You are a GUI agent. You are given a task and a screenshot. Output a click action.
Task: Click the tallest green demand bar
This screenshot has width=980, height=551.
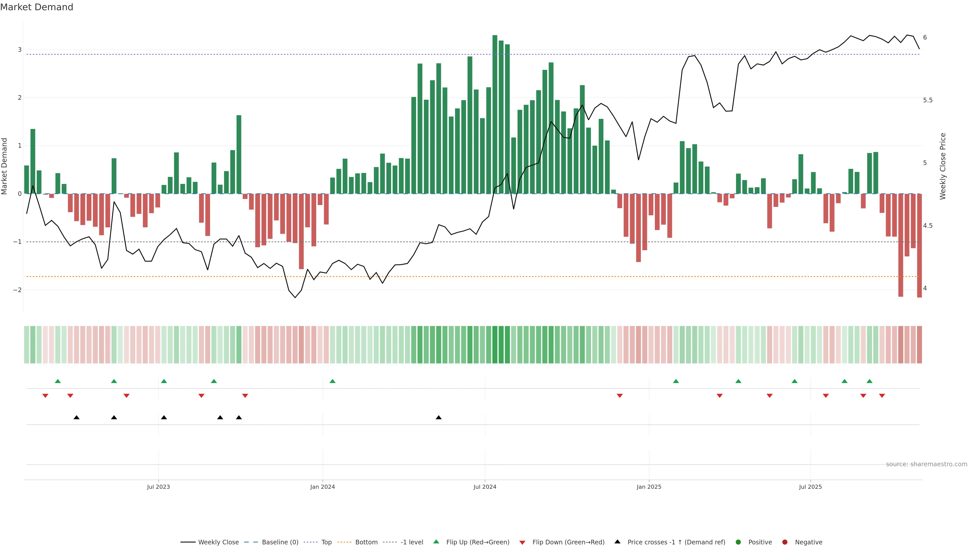(x=495, y=114)
